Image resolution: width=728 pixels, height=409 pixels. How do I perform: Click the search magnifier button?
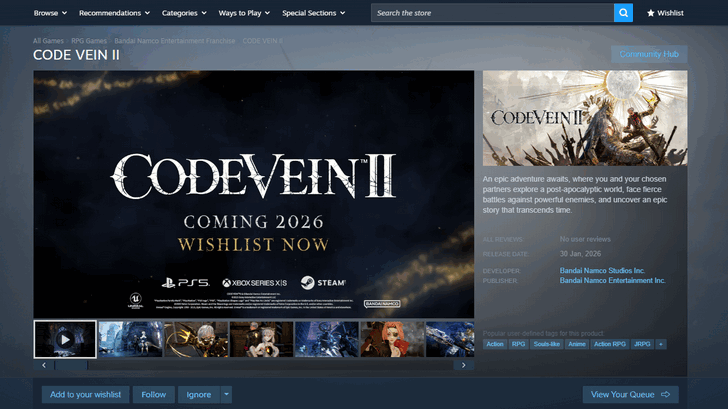tap(623, 13)
